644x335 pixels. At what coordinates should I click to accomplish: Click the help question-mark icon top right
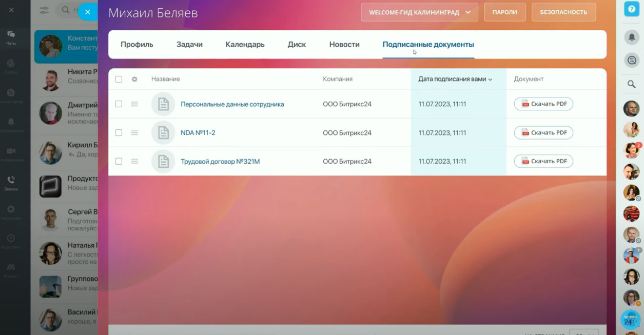pyautogui.click(x=631, y=9)
